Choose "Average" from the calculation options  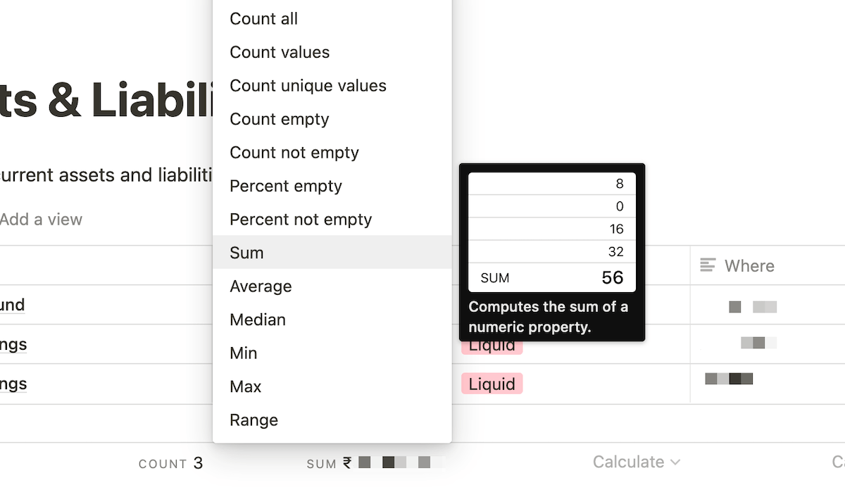click(x=261, y=286)
